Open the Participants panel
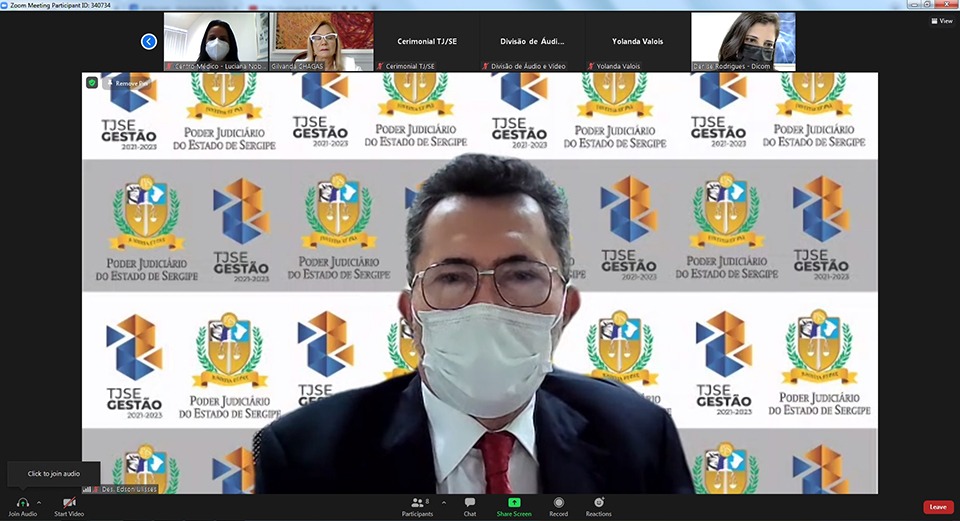 [419, 503]
